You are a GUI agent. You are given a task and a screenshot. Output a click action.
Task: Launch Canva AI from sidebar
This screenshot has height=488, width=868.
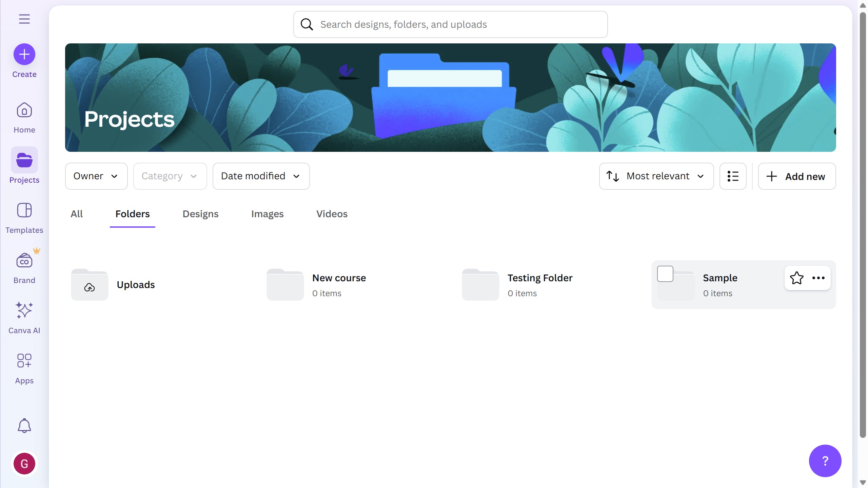pos(24,318)
